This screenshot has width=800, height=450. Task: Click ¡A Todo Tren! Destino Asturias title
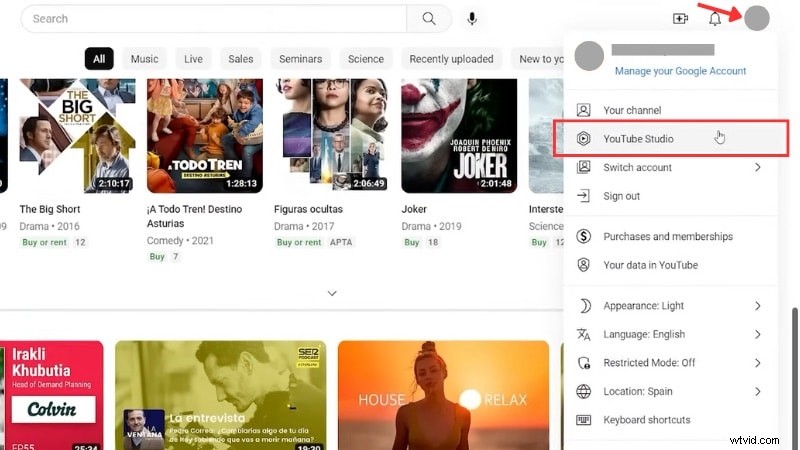194,216
